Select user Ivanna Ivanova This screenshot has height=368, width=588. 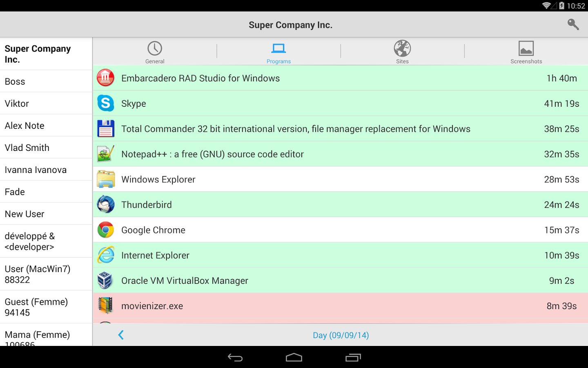46,170
